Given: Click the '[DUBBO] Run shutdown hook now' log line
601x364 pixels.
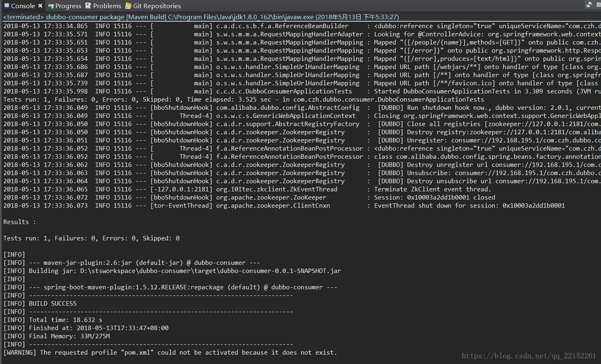Looking at the screenshot, I should point(302,108).
